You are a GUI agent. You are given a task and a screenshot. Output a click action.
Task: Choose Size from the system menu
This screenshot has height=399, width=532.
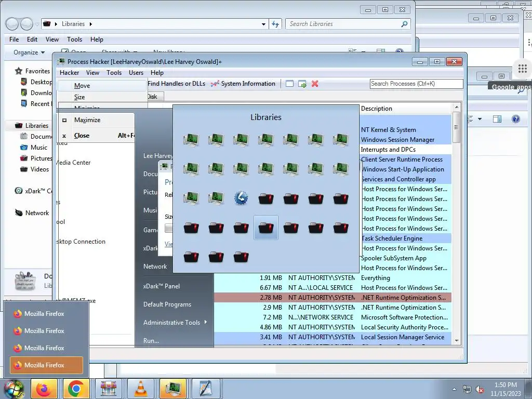(102, 97)
